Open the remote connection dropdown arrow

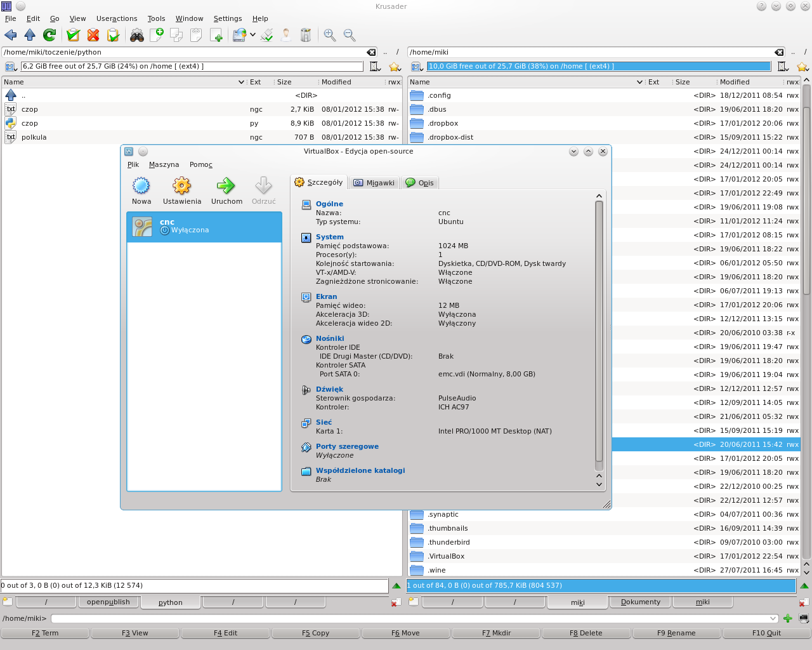tap(252, 35)
